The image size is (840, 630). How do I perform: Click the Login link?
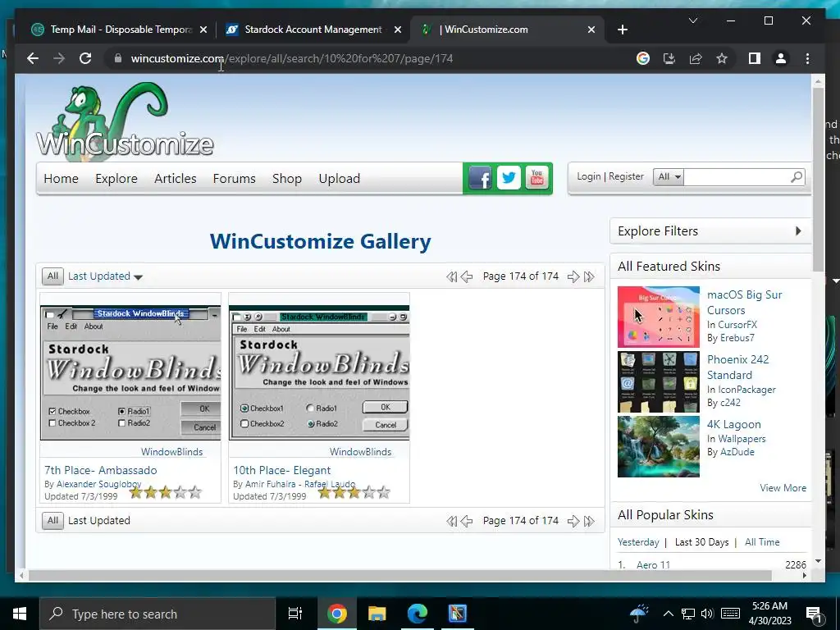[x=589, y=176]
